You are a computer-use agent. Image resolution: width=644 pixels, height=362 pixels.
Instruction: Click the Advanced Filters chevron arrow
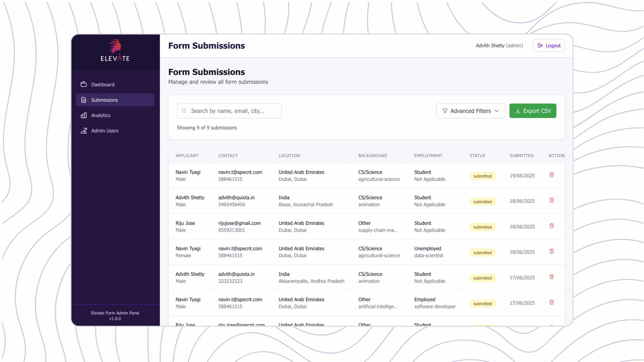496,111
